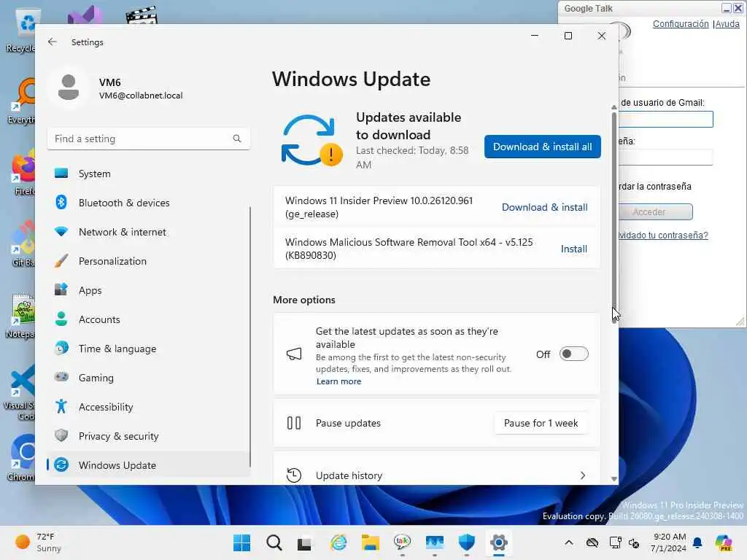Image resolution: width=747 pixels, height=560 pixels.
Task: Click Download & install all button
Action: point(542,147)
